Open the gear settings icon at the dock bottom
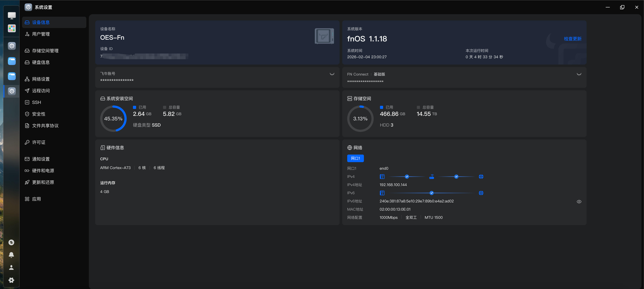The image size is (644, 289). 11,280
